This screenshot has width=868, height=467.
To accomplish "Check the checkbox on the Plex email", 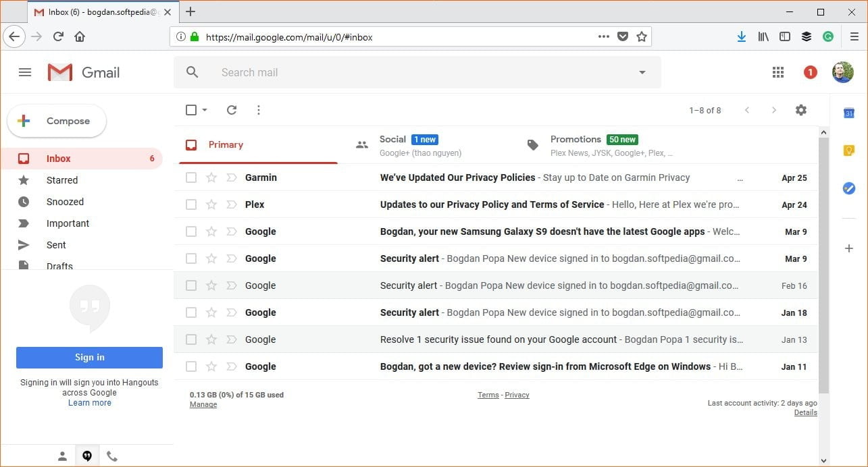I will pyautogui.click(x=191, y=204).
